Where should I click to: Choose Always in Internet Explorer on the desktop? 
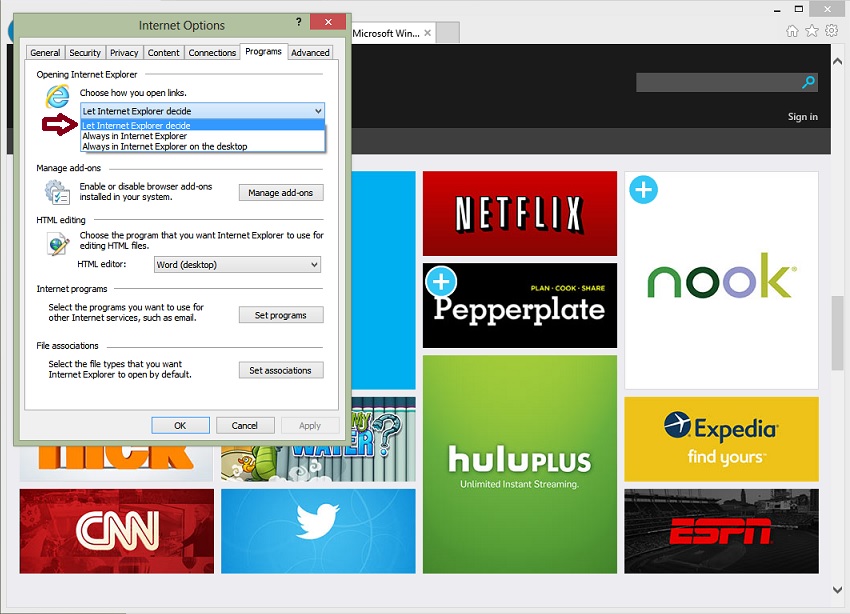pyautogui.click(x=202, y=146)
